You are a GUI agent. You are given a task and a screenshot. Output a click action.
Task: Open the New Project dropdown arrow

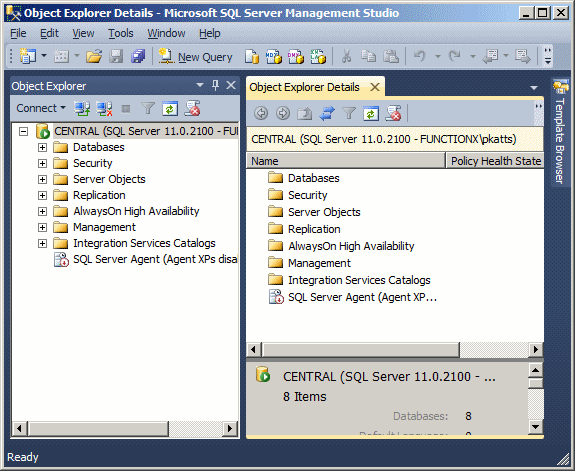coord(44,56)
